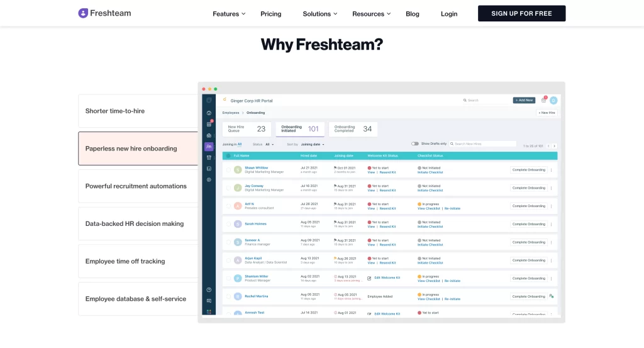
Task: Open the user profile avatar in portal header
Action: click(x=553, y=100)
